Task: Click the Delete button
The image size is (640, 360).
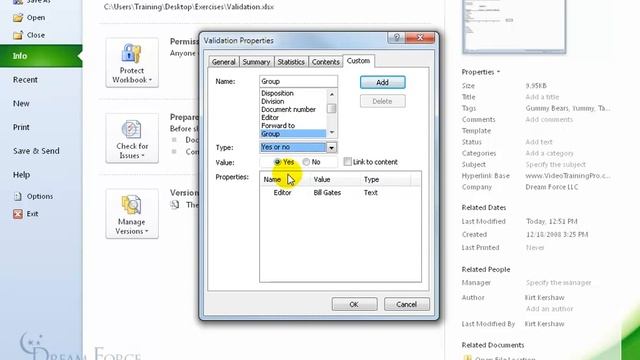Action: [382, 101]
